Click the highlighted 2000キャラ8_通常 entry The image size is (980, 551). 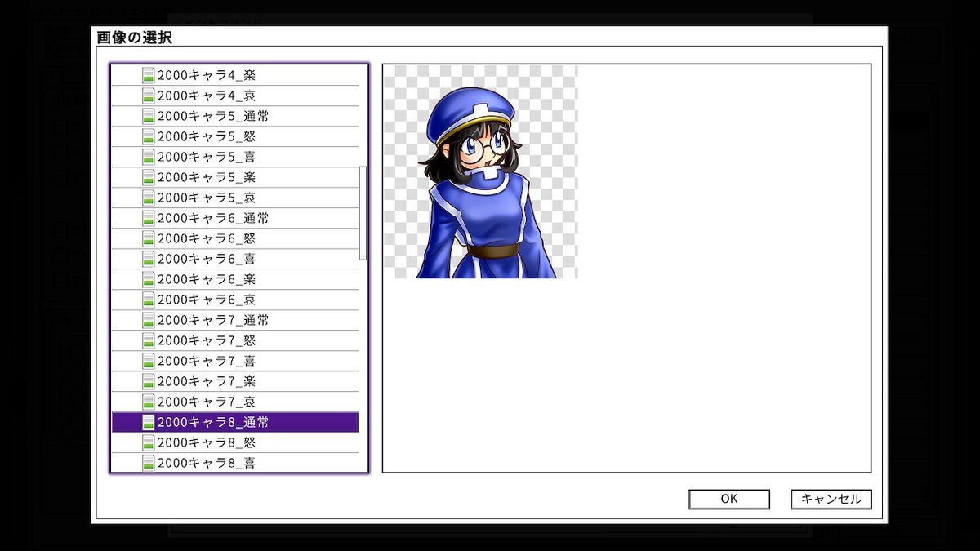(x=237, y=422)
